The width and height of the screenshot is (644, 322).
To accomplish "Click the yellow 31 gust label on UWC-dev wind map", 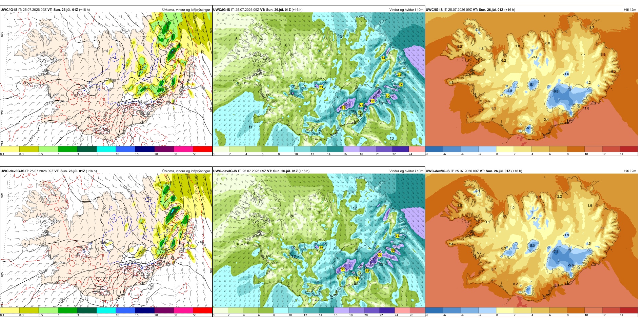I will pyautogui.click(x=380, y=255).
